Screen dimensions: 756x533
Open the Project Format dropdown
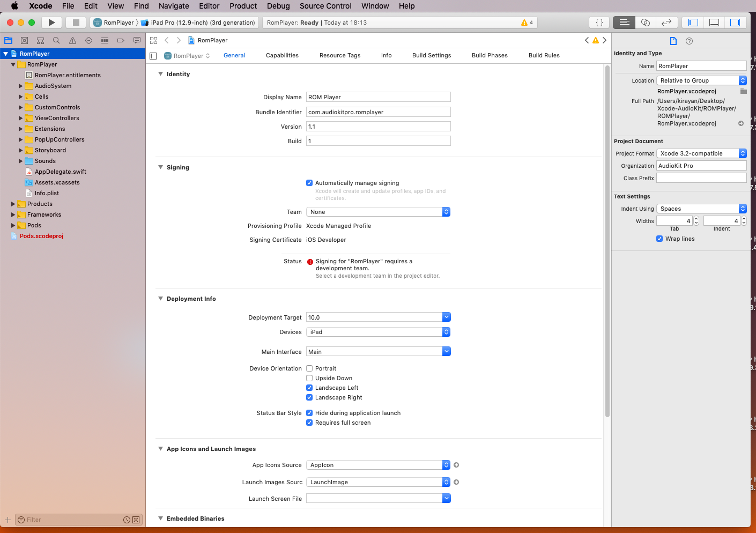click(701, 153)
